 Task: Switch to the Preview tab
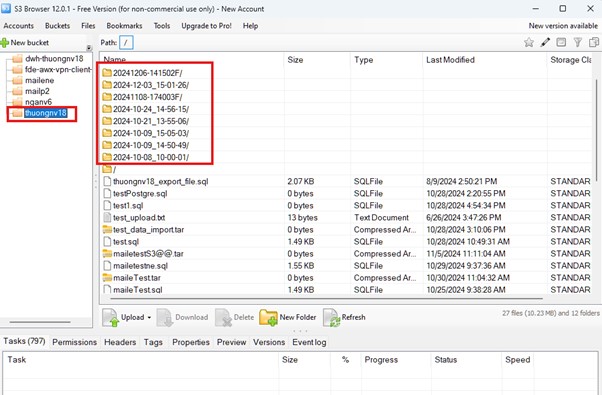[231, 342]
